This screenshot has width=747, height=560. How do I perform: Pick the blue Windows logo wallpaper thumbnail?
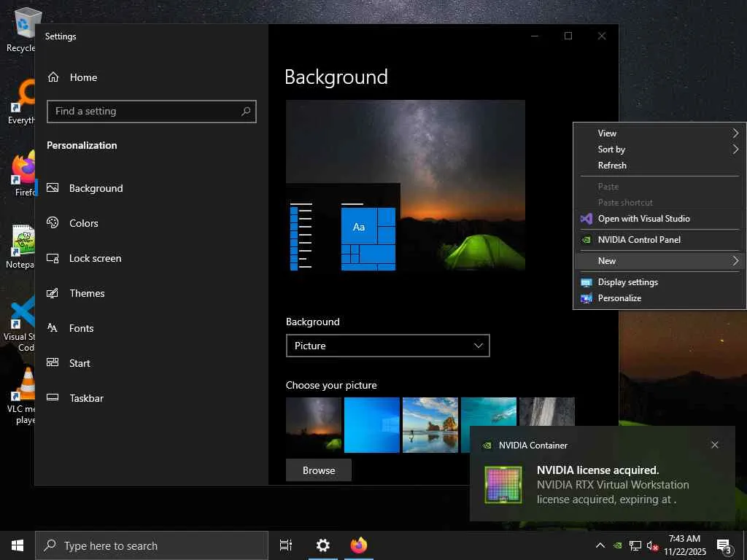(x=372, y=425)
